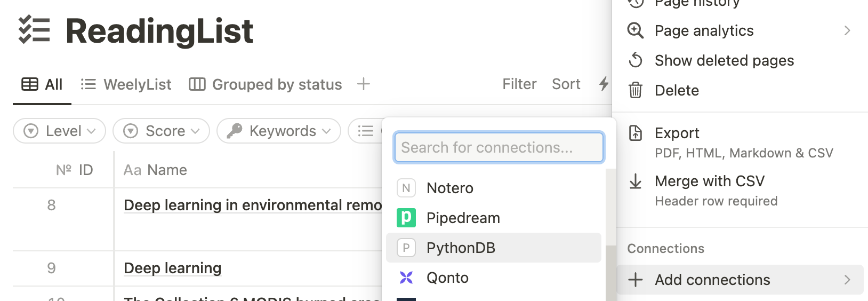Click the ReadingList page title
This screenshot has width=868, height=301.
pos(159,30)
